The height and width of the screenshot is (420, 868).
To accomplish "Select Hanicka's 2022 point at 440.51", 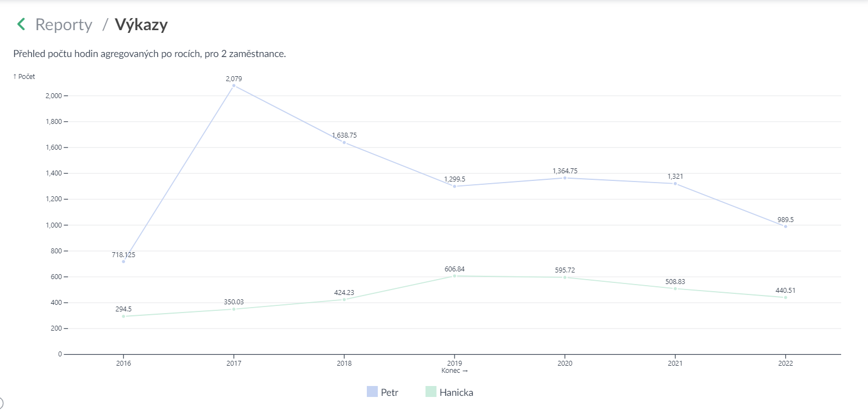I will 785,298.
